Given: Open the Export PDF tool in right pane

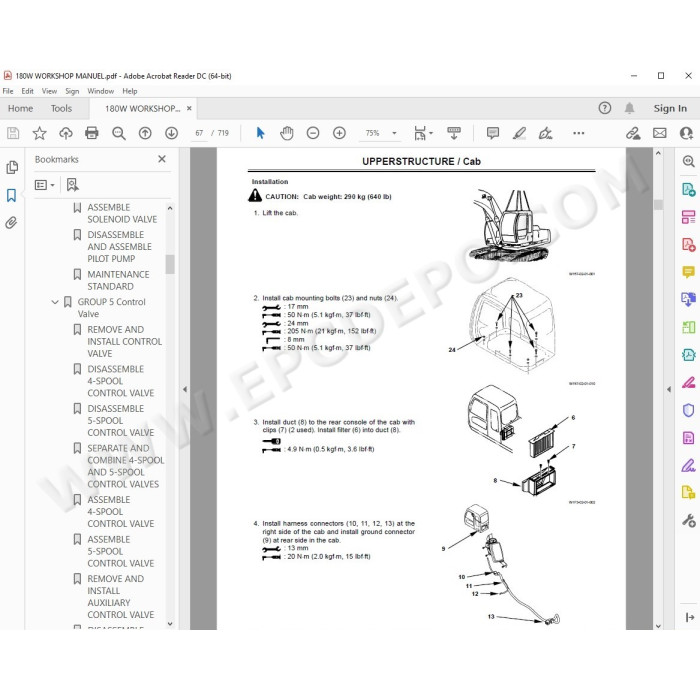Looking at the screenshot, I should pos(688,189).
